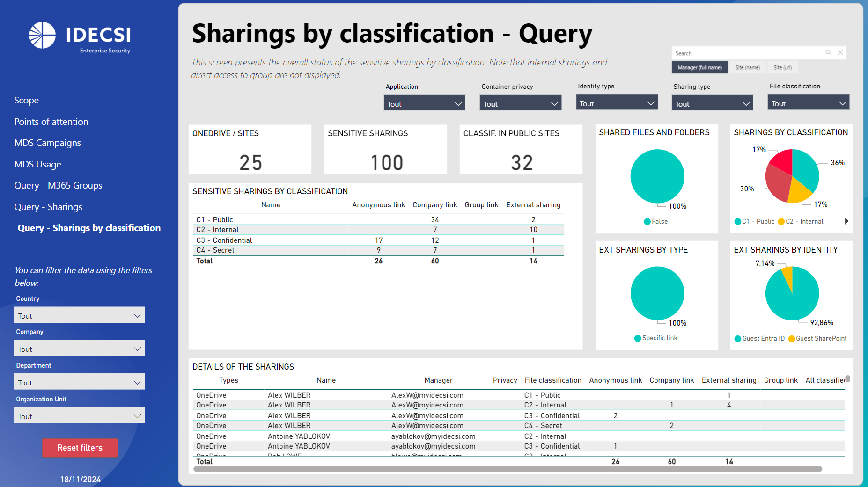
Task: Click the Reset filters button
Action: [x=80, y=448]
